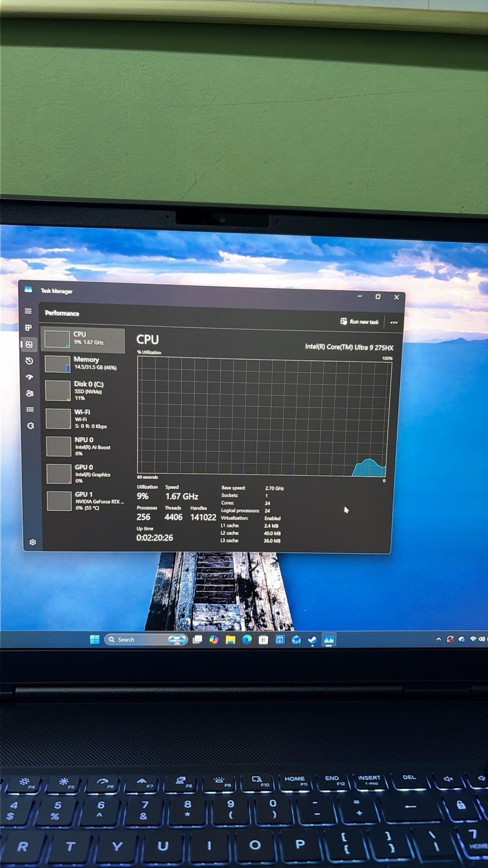Select the GPU 1 NVIDIA GeForce entry
Screen dimensions: 488x868
pyautogui.click(x=86, y=501)
